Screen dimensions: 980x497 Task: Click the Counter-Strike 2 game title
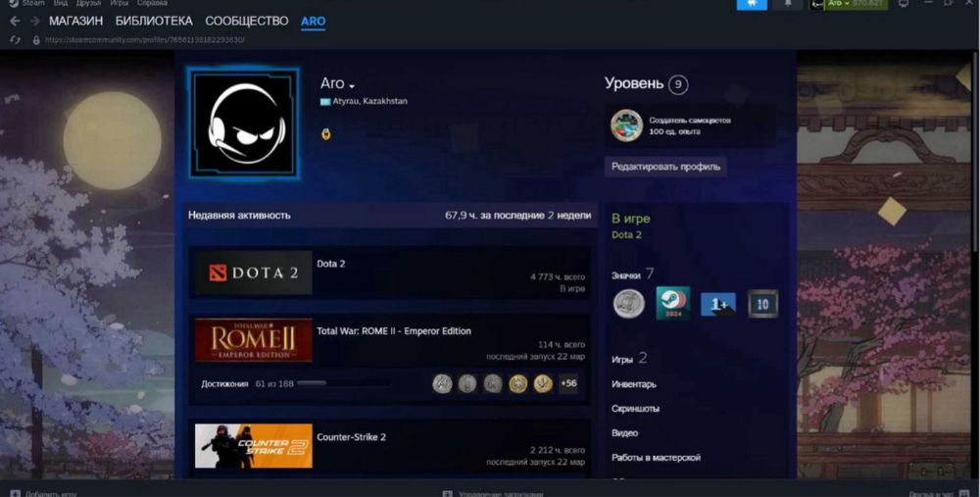[x=351, y=437]
